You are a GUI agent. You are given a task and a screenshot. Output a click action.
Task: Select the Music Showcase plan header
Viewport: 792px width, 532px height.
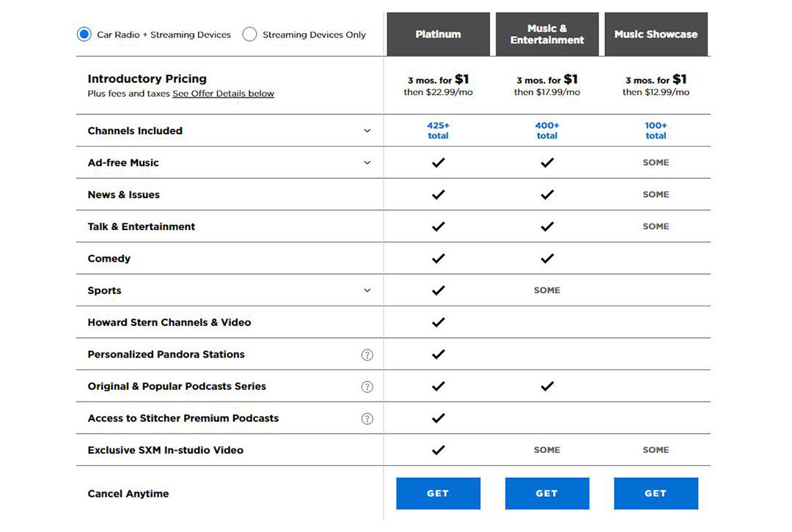point(656,34)
